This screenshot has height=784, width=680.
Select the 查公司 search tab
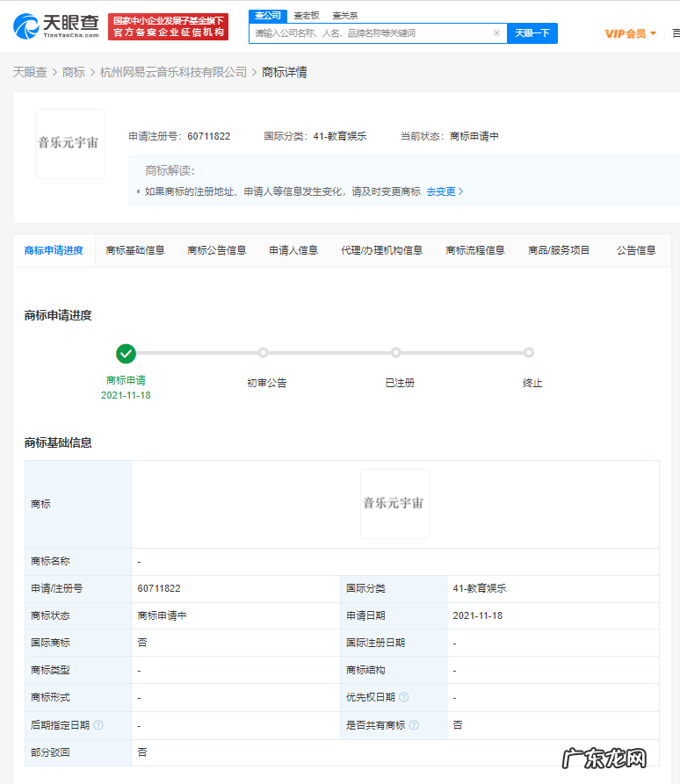tap(268, 16)
